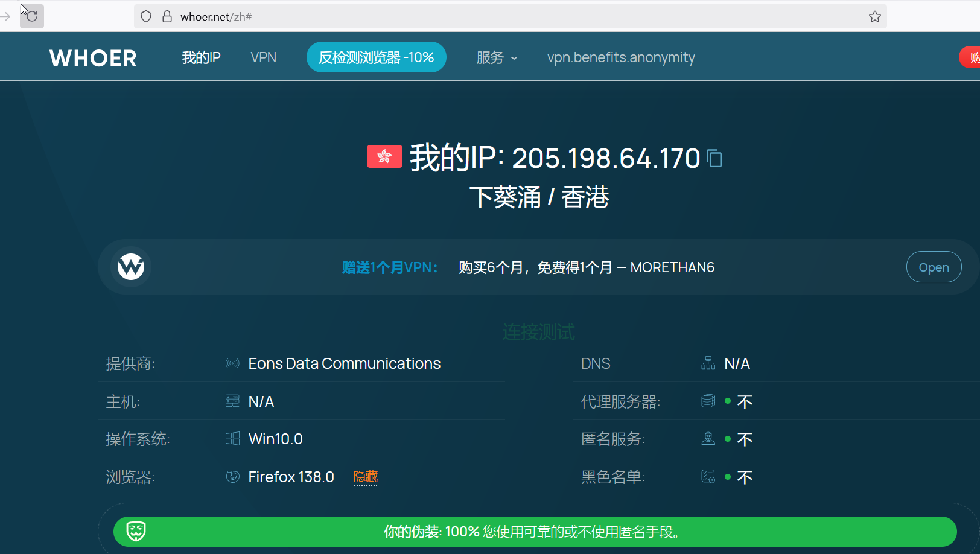980x554 pixels.
Task: Click the MORETHAN6 promo code text
Action: point(672,267)
